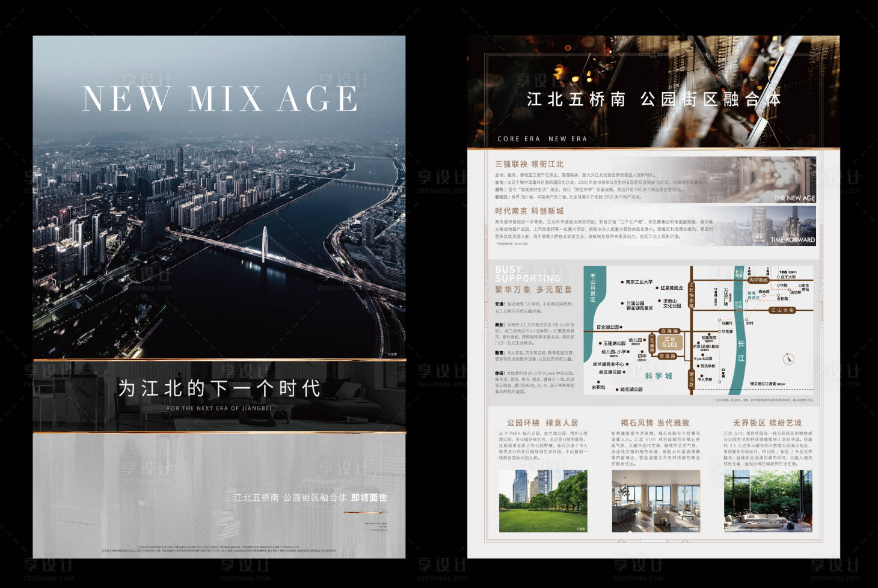Viewport: 878px width, 588px height.
Task: Click the 丝兰湖公园 map point
Action: [612, 372]
